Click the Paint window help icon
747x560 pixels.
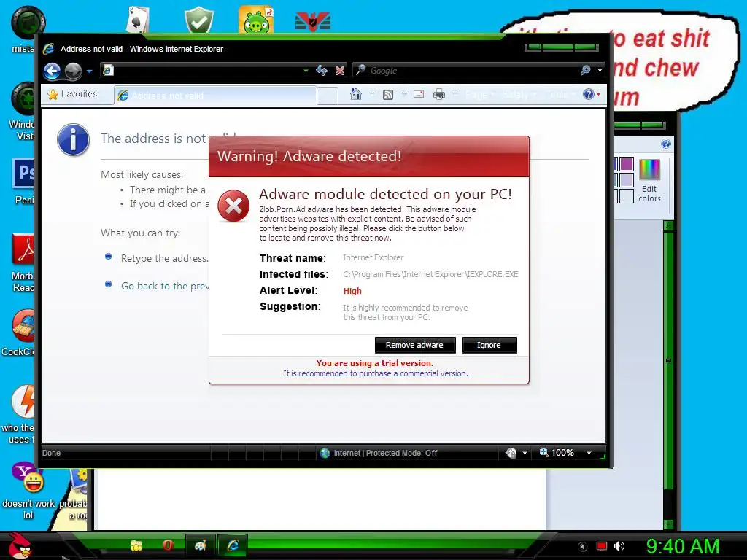[666, 144]
